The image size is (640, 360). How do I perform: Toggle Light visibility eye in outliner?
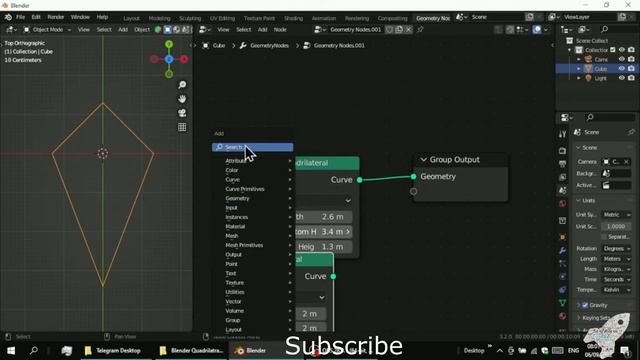(x=622, y=78)
